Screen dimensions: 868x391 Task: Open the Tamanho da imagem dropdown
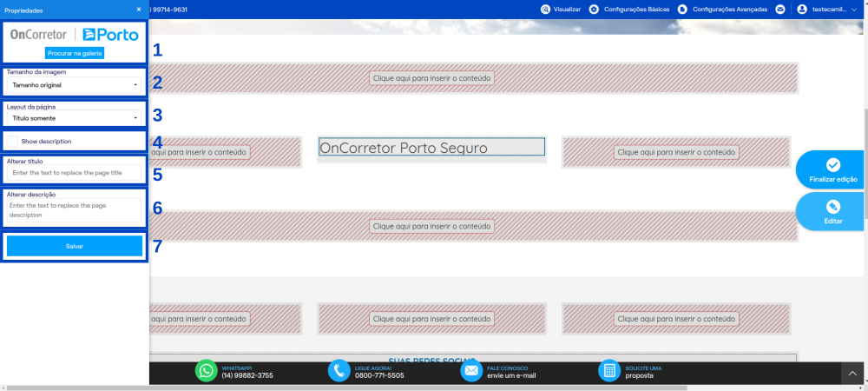(x=74, y=85)
